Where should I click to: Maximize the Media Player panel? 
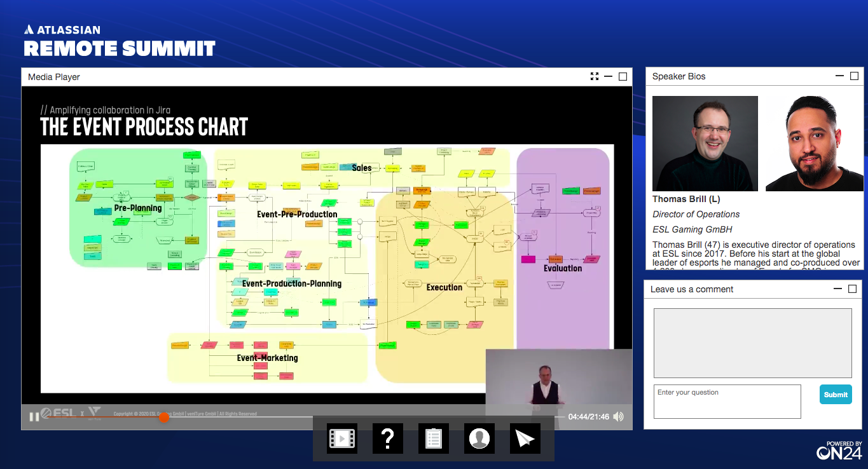coord(623,76)
